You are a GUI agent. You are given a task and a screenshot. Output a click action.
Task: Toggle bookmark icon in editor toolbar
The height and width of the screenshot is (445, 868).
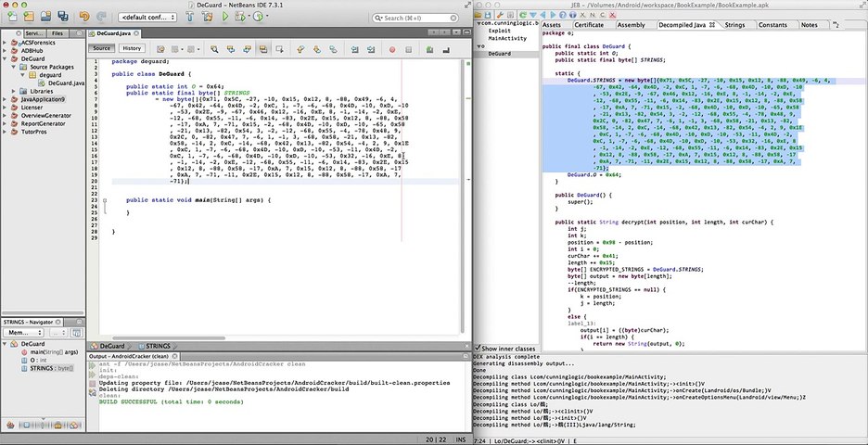333,49
